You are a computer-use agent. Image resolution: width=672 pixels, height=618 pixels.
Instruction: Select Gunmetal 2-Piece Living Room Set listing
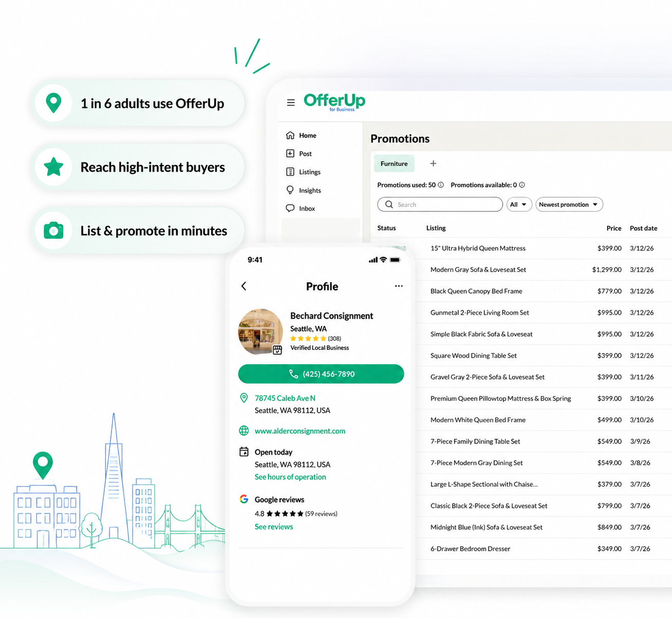click(x=480, y=313)
